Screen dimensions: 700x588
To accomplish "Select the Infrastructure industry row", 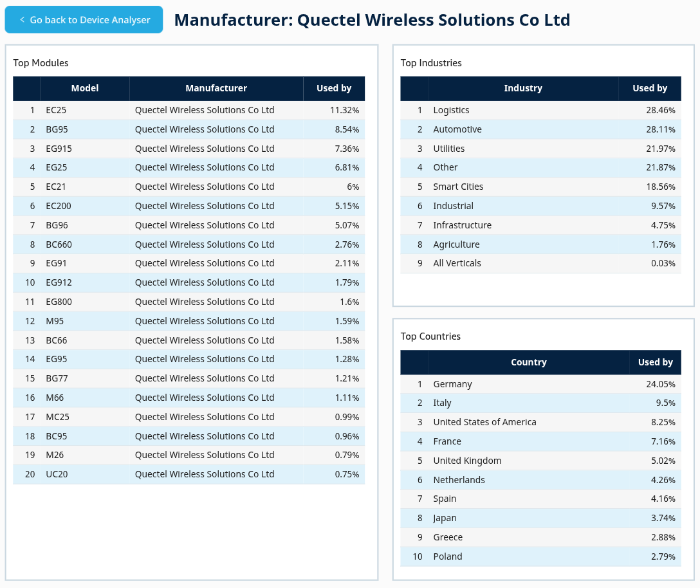I will [540, 225].
